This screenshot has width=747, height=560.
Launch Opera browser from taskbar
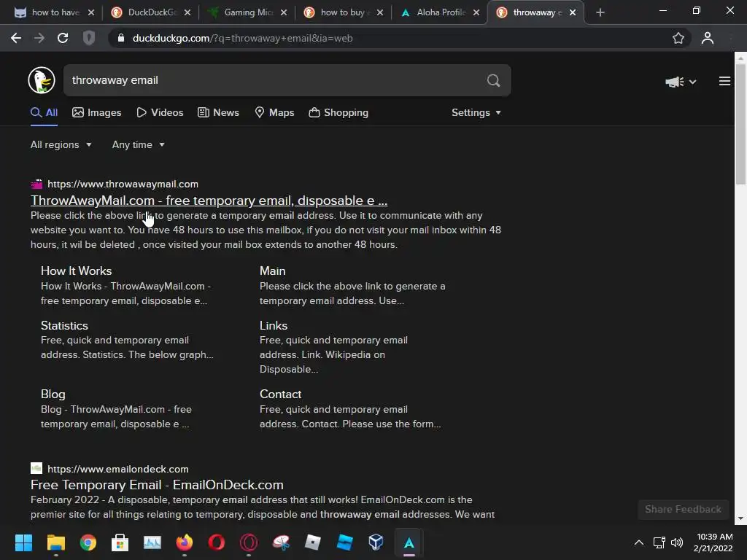[x=216, y=542]
